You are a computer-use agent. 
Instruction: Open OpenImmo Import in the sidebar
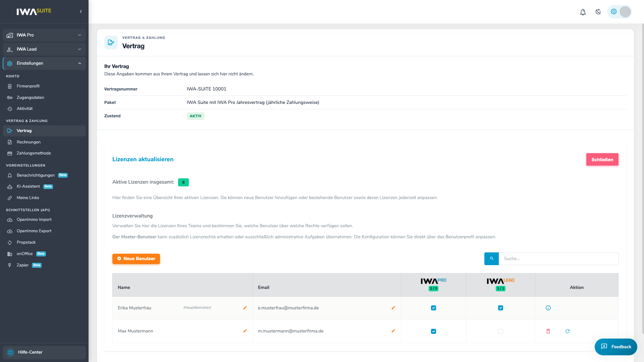click(44, 220)
